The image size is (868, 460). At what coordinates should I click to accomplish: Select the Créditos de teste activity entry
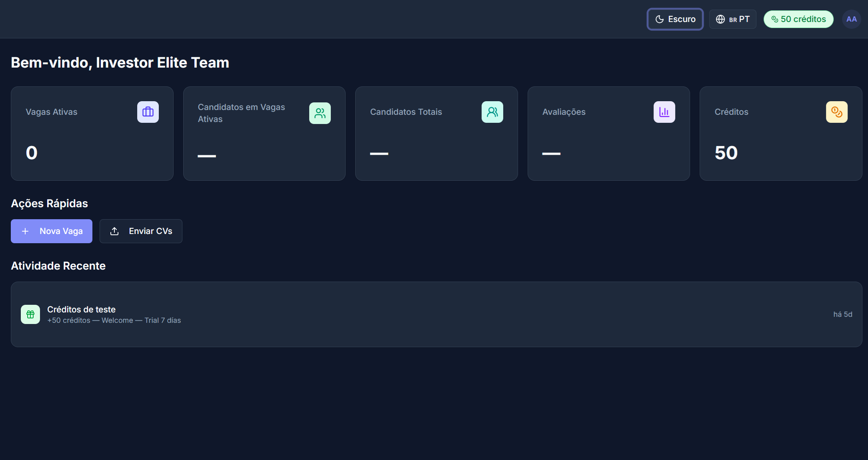tap(436, 314)
